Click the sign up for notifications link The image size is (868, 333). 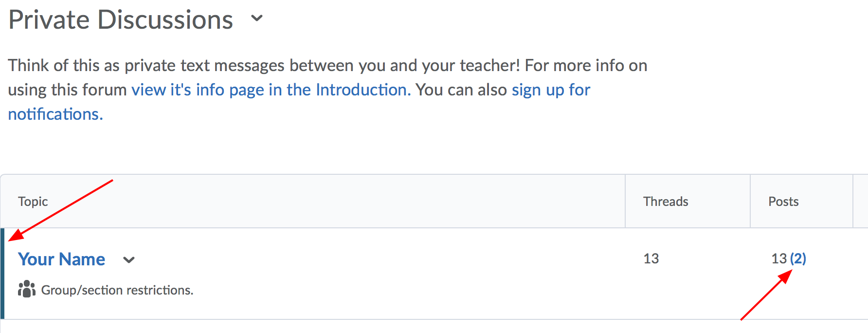[550, 90]
